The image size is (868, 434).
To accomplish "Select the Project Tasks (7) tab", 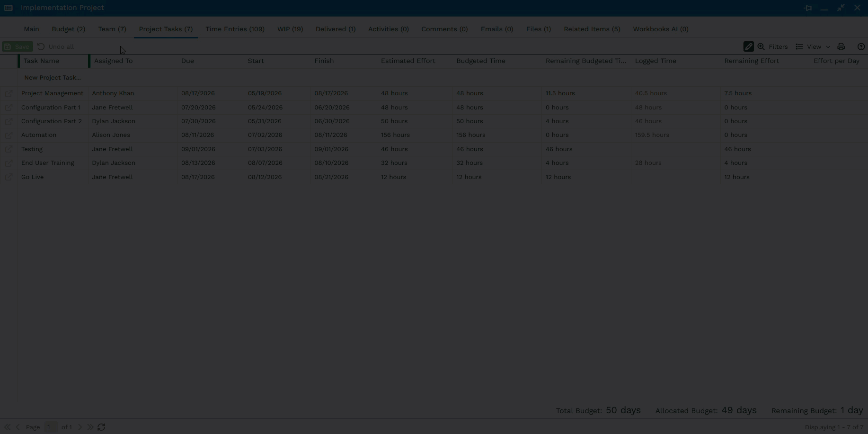I will coord(166,29).
